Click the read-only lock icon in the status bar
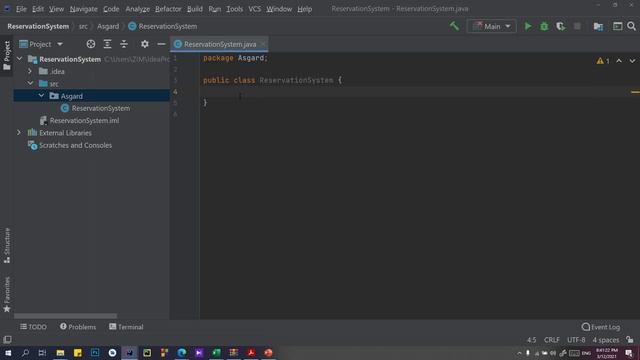 click(x=630, y=340)
